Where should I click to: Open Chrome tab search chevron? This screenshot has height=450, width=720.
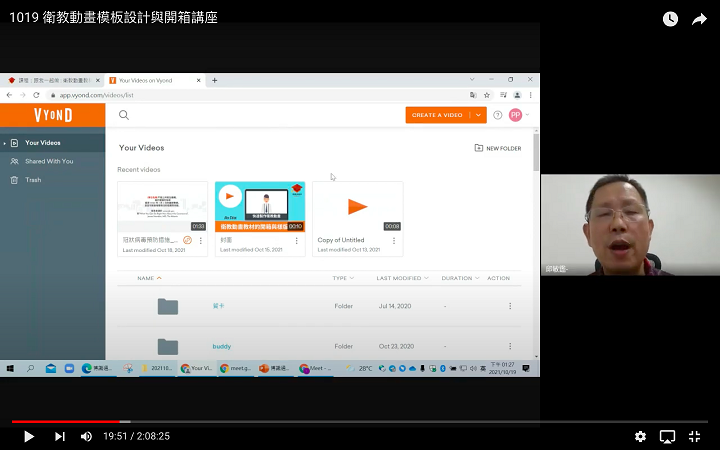tap(472, 79)
